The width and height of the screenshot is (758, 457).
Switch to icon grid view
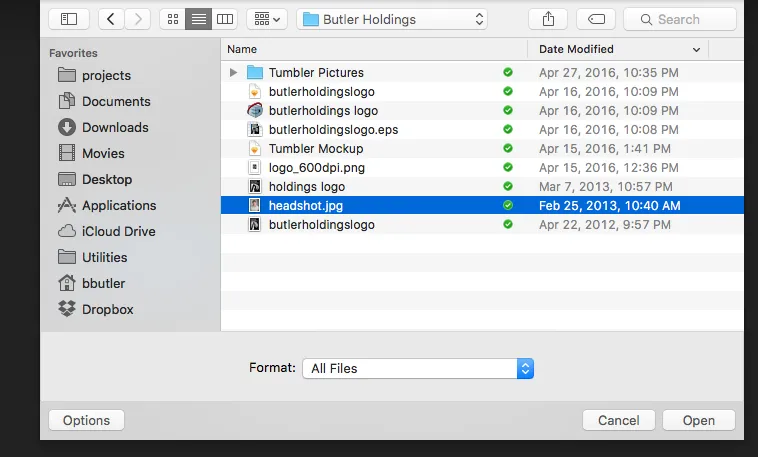pos(173,19)
